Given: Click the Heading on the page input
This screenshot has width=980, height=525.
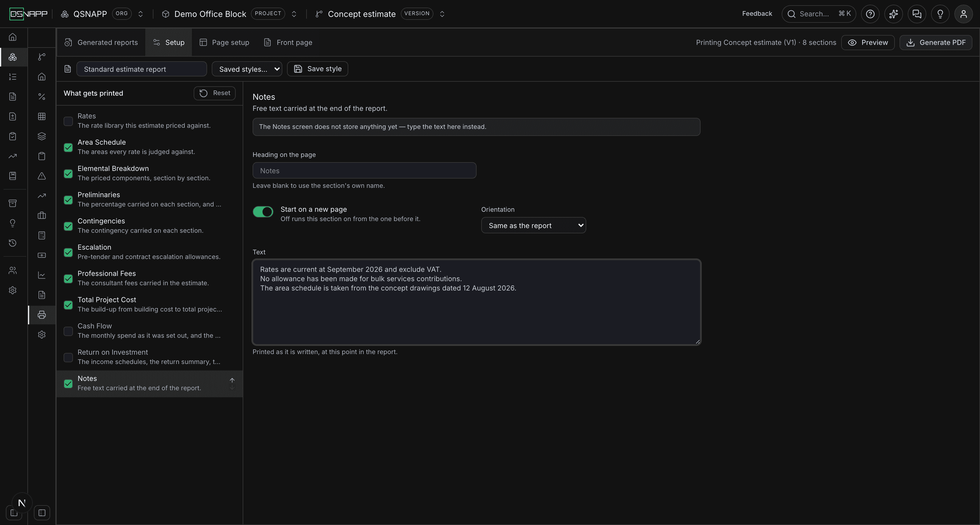Looking at the screenshot, I should (x=365, y=170).
